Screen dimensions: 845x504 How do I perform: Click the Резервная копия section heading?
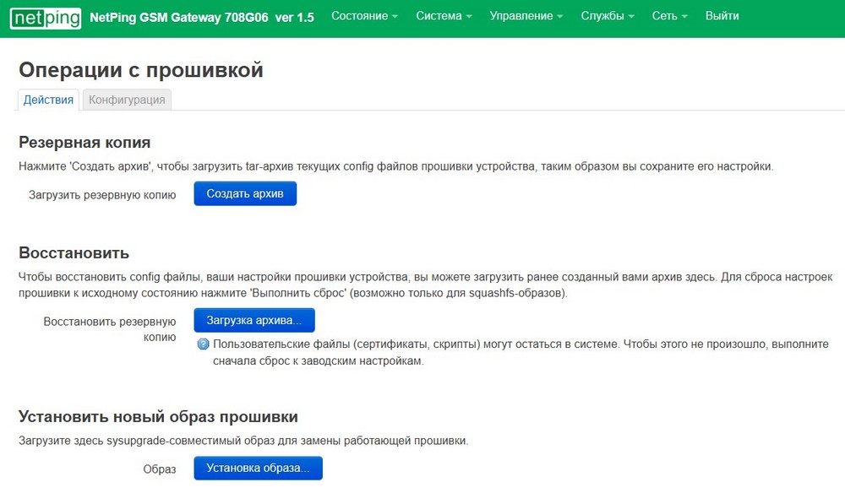tap(84, 143)
